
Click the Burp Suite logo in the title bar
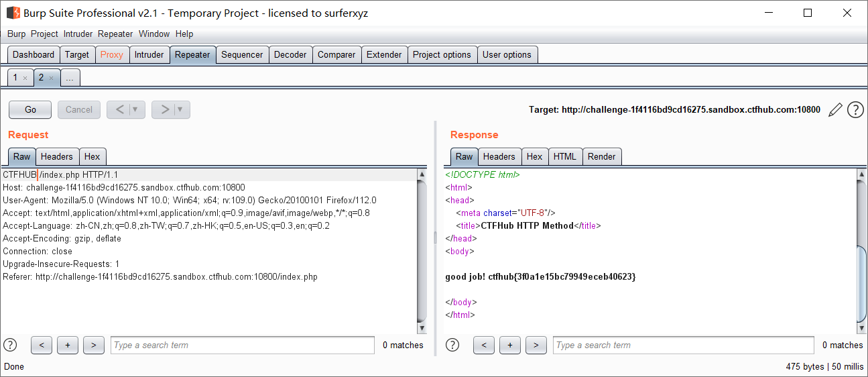click(13, 13)
